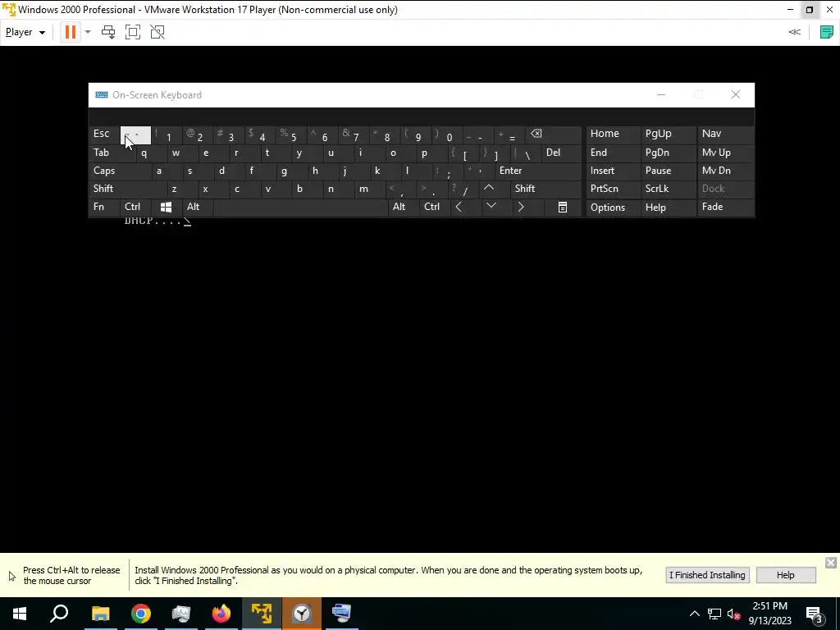Dismiss the install hint bar with X
Viewport: 840px width, 630px height.
(830, 563)
